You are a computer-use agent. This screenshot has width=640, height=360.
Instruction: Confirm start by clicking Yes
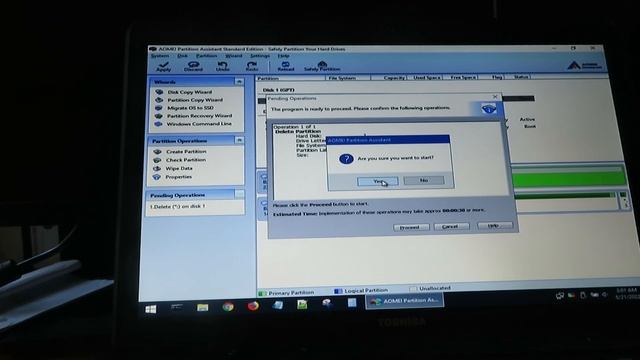[x=378, y=181]
